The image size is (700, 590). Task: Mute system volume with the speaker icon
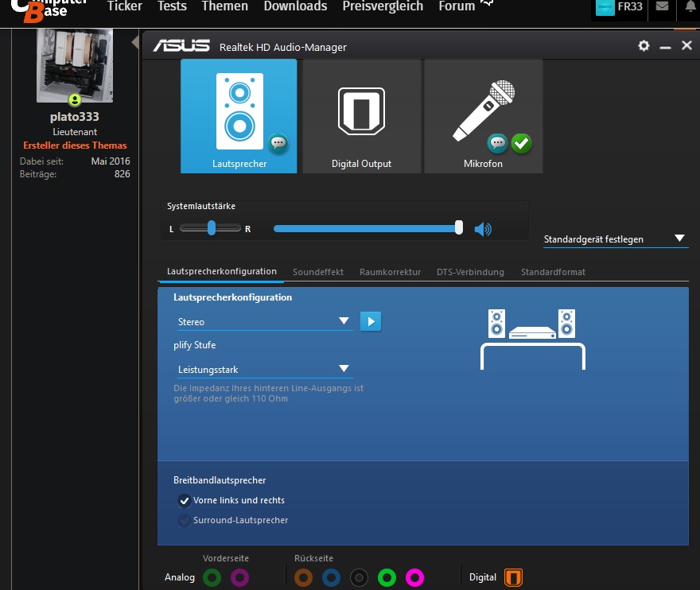pyautogui.click(x=483, y=229)
